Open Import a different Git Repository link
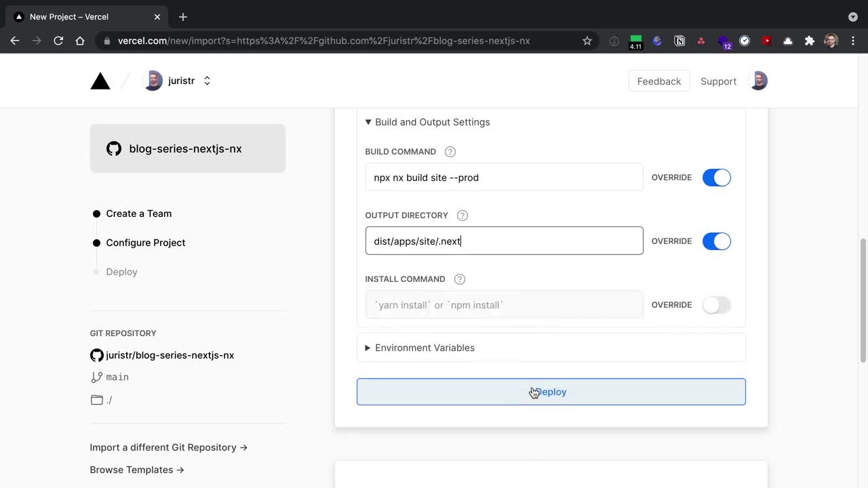The width and height of the screenshot is (868, 488). pos(169,447)
